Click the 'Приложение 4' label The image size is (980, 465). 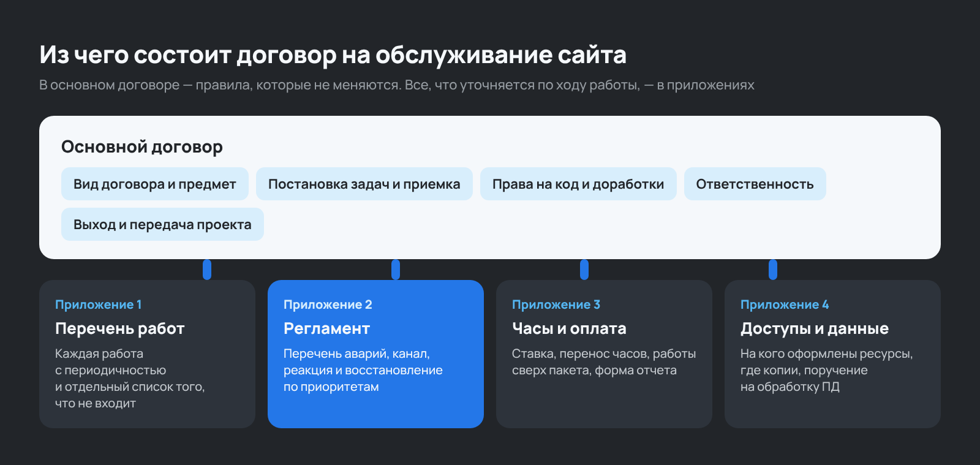tap(785, 304)
